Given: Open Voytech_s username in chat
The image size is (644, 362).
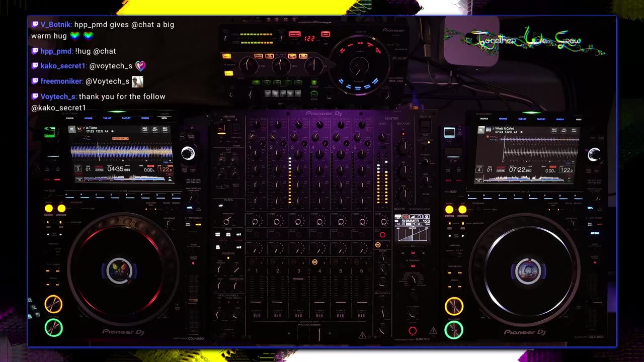Looking at the screenshot, I should coord(58,97).
